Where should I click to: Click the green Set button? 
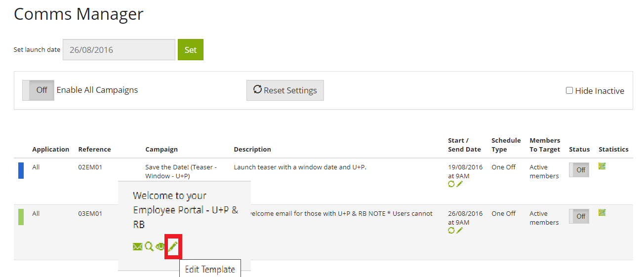coord(191,50)
